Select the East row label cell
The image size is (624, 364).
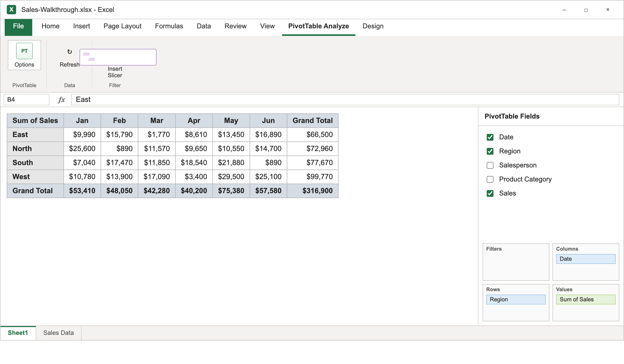(x=35, y=135)
